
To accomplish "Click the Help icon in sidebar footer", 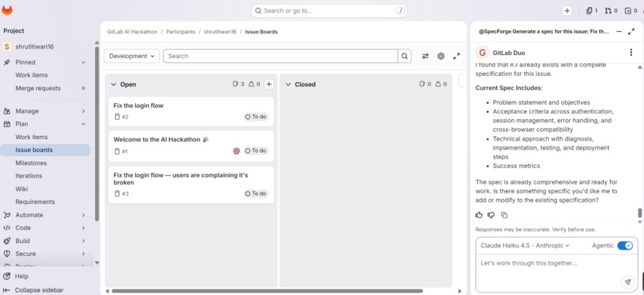I will click(x=6, y=276).
